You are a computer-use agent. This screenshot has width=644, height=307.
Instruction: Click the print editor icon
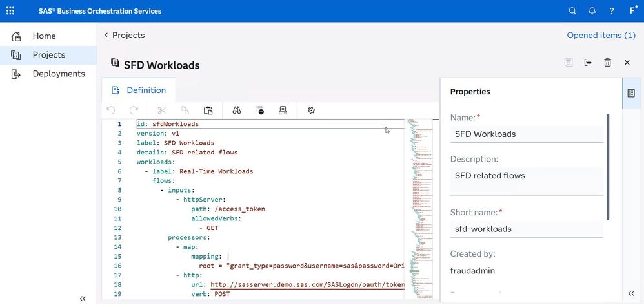(283, 111)
